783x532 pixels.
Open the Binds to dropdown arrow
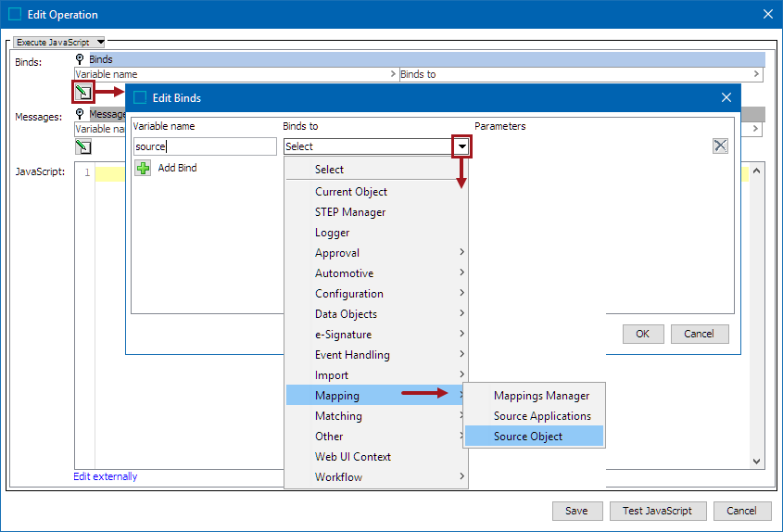[x=461, y=146]
